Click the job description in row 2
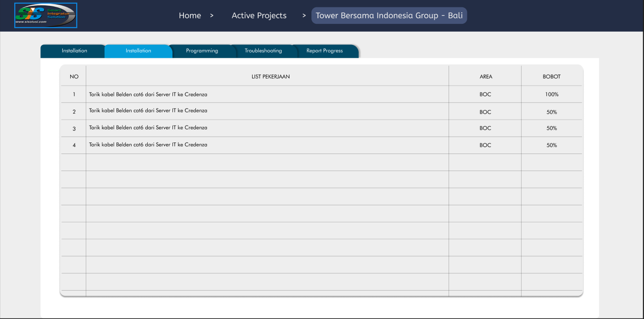Screen dimensions: 644x319 click(148, 110)
